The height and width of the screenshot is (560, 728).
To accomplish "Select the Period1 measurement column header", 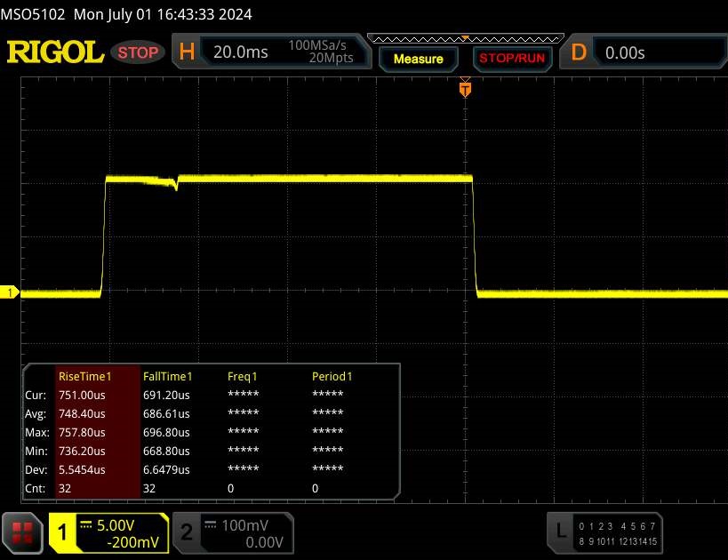I will click(x=332, y=376).
